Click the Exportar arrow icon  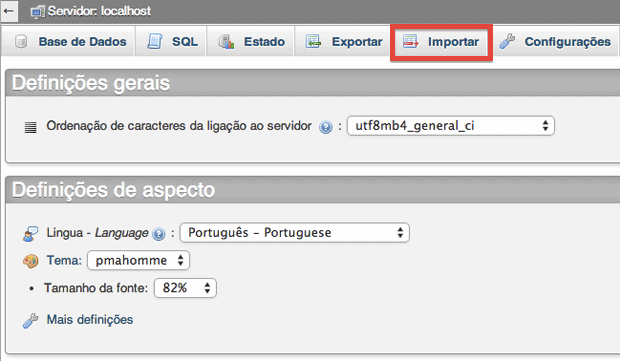(x=313, y=42)
